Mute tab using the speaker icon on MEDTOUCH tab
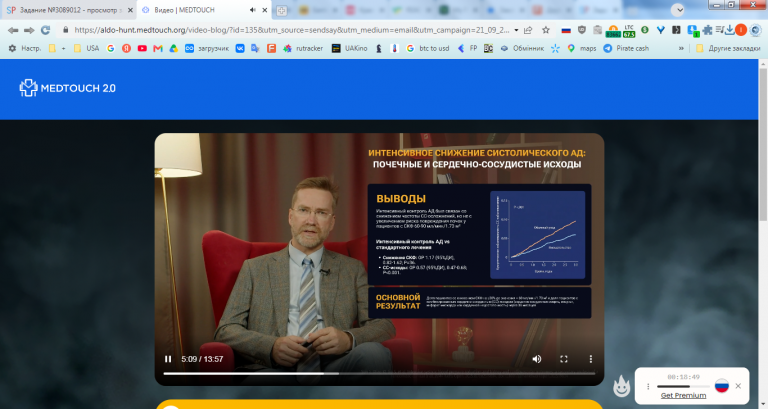 click(253, 10)
